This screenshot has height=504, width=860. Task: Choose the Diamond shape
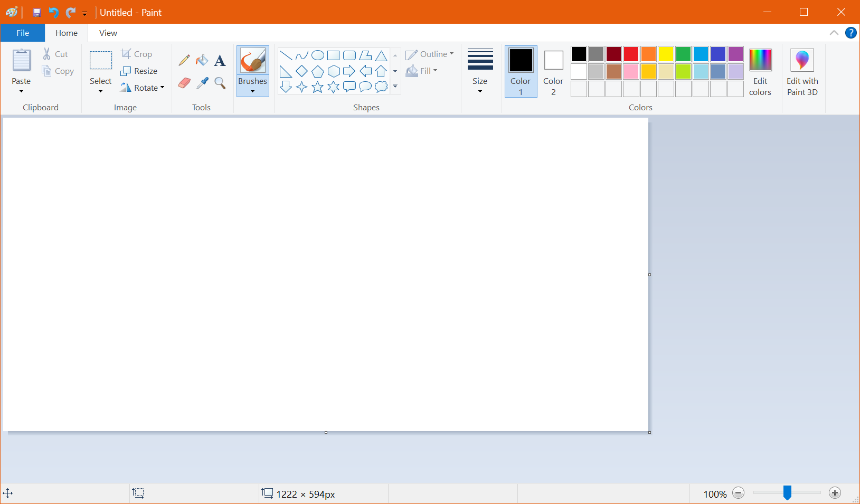(301, 71)
